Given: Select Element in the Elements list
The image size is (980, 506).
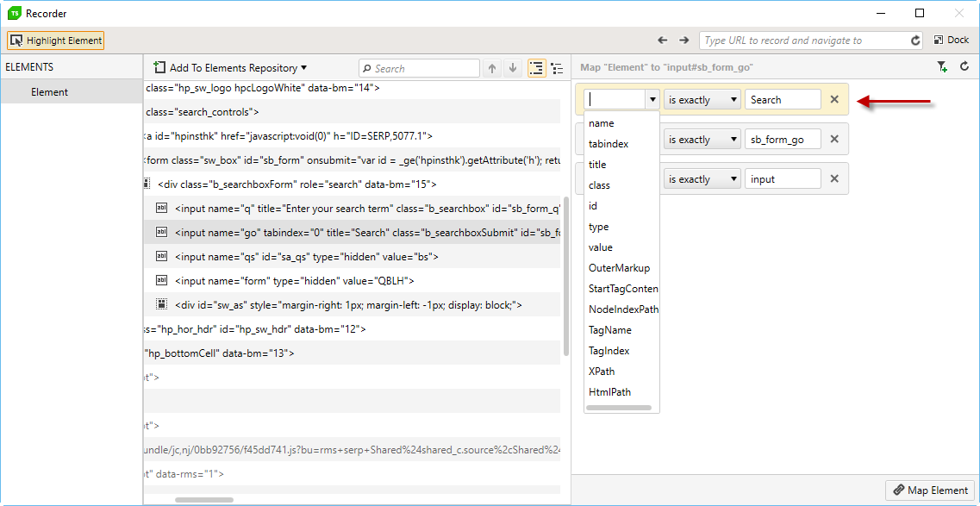Looking at the screenshot, I should click(72, 92).
